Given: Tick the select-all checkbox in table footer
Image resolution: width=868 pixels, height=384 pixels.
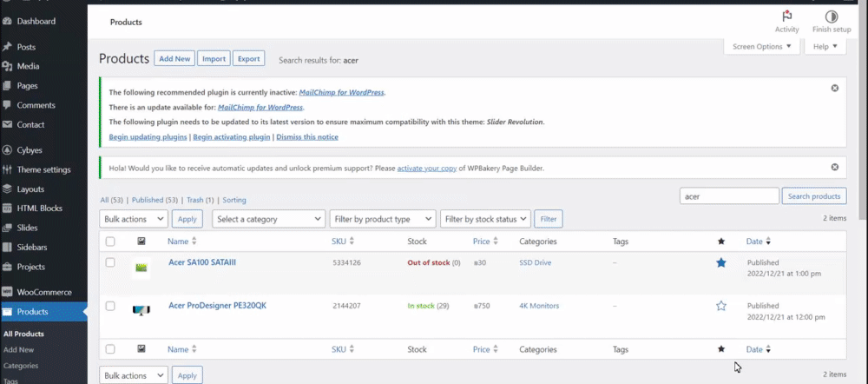Looking at the screenshot, I should [x=110, y=349].
